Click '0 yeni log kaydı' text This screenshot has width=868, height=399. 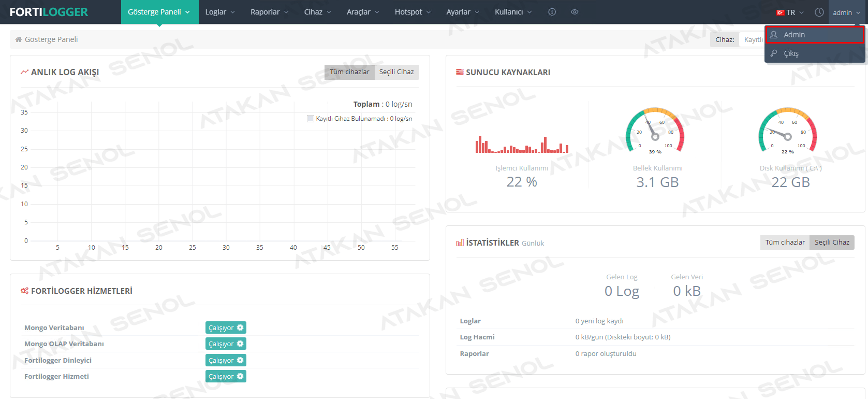(599, 321)
